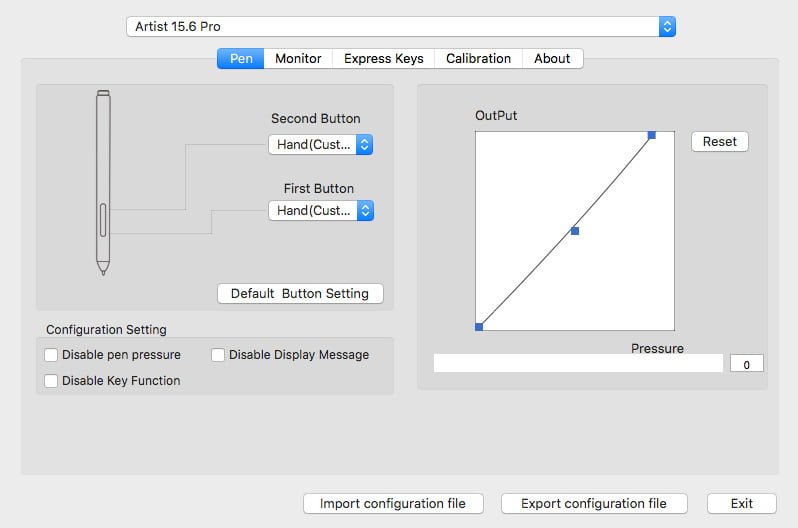Expand the Second Button function dropdown

click(x=321, y=145)
